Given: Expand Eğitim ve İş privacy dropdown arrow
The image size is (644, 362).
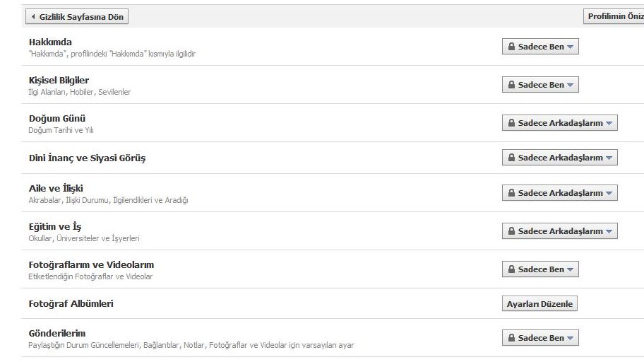Looking at the screenshot, I should pos(609,232).
